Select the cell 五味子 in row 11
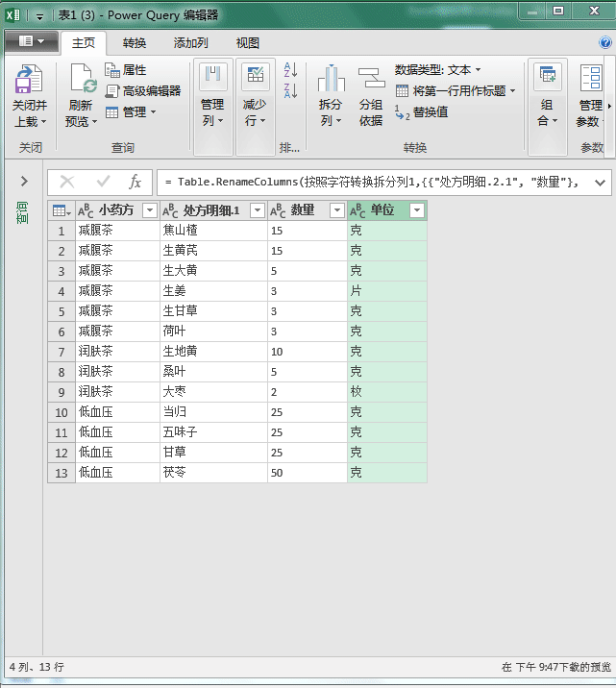This screenshot has height=688, width=616. click(213, 432)
